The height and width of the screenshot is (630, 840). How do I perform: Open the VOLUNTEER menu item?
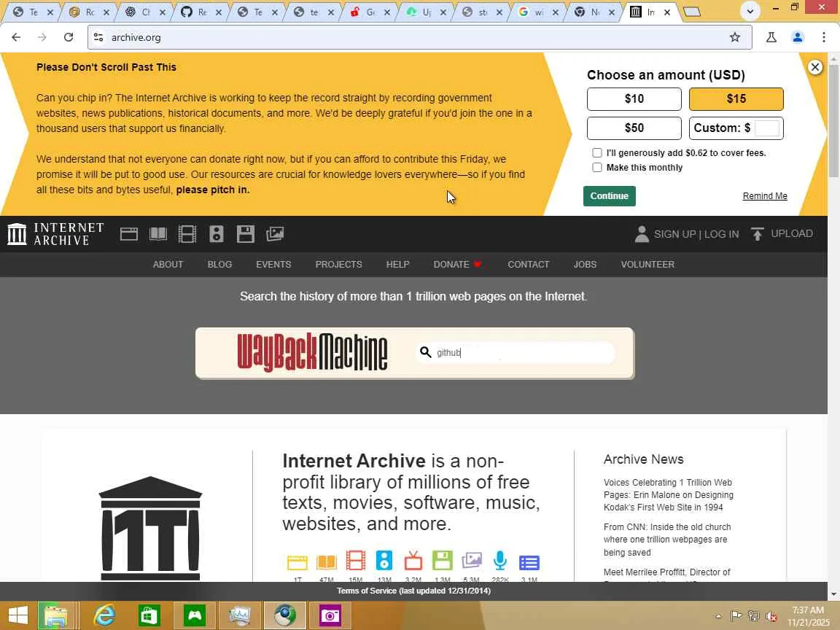pyautogui.click(x=647, y=264)
